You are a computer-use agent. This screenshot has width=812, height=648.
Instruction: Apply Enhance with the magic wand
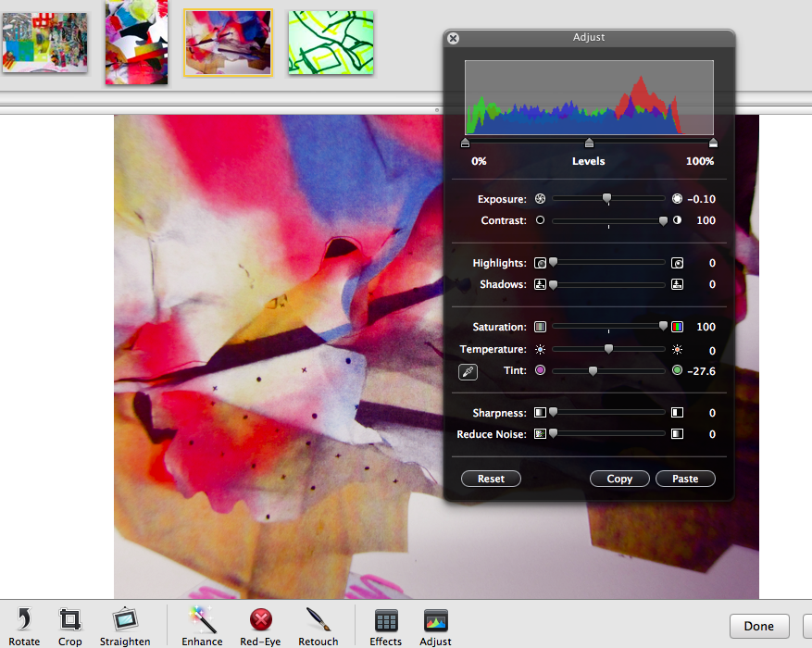point(202,620)
